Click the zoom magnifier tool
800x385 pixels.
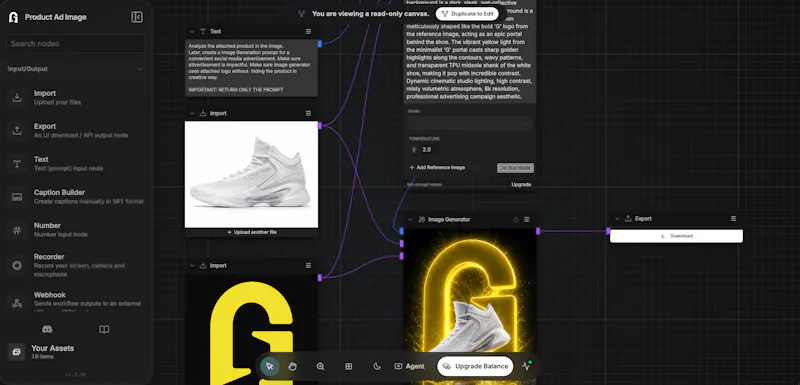point(320,366)
